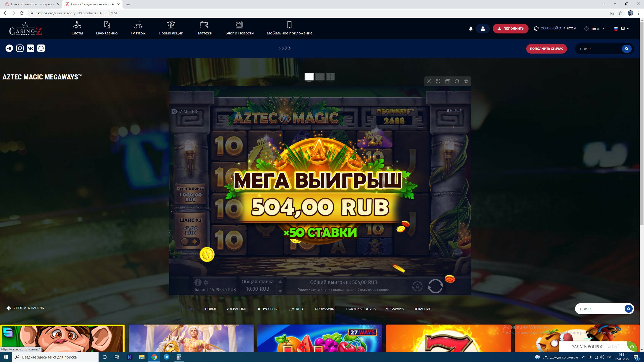Click the notifications bell icon
Image resolution: width=644 pixels, height=362 pixels.
[471, 29]
